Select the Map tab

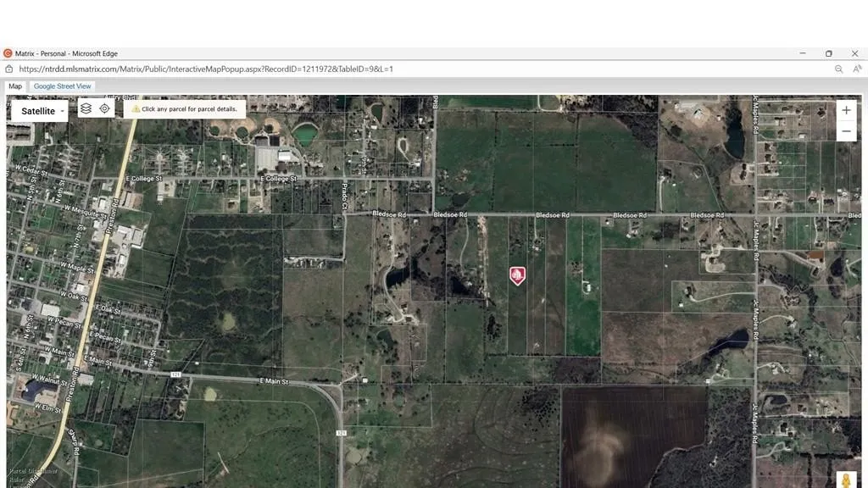pos(15,86)
